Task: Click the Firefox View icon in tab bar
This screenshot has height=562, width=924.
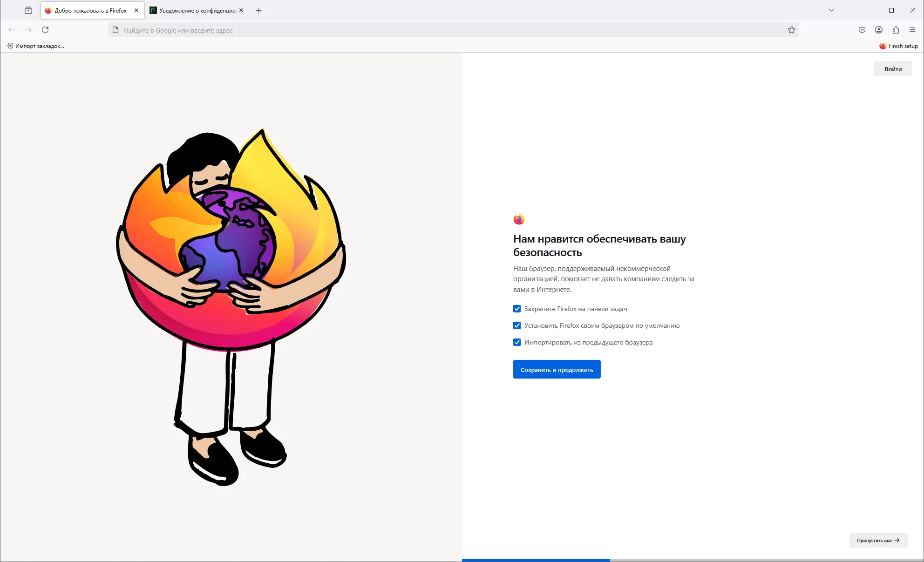Action: point(28,10)
